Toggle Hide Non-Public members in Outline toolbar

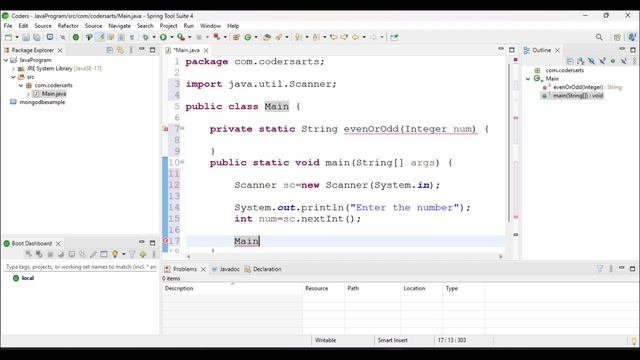pos(613,61)
